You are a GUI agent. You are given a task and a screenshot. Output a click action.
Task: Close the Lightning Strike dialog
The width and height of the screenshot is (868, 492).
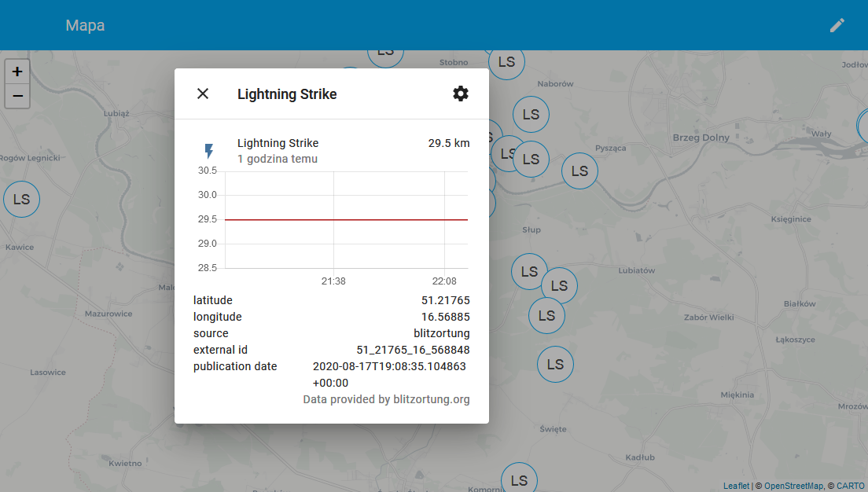[x=203, y=94]
